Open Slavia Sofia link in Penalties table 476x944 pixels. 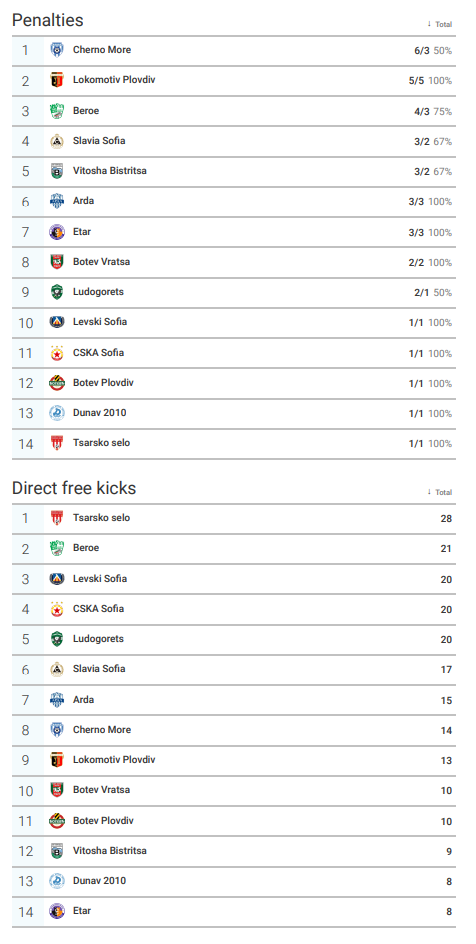pyautogui.click(x=99, y=140)
